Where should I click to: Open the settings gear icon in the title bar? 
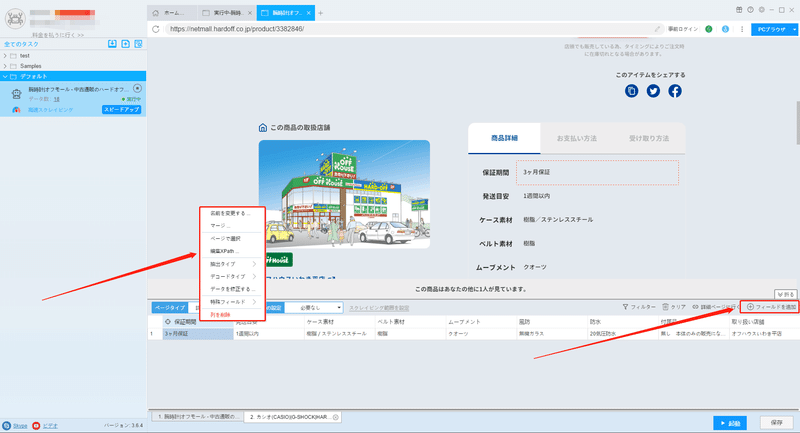[761, 10]
